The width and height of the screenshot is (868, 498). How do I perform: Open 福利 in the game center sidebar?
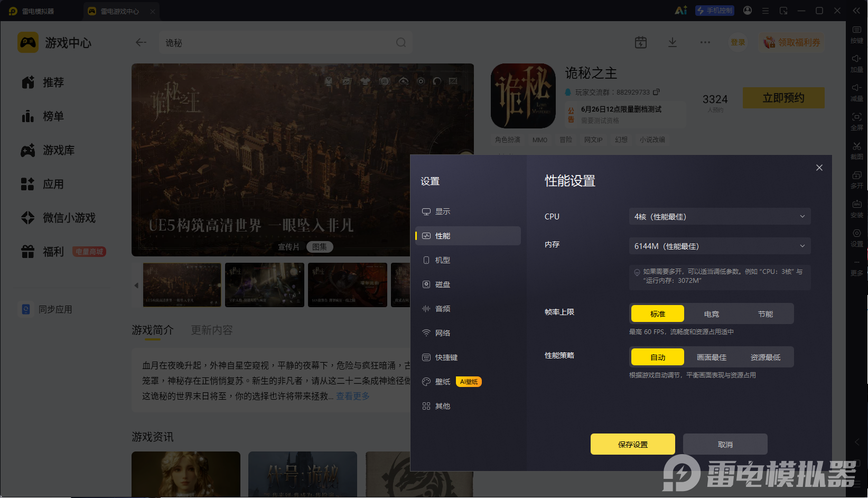tap(43, 252)
